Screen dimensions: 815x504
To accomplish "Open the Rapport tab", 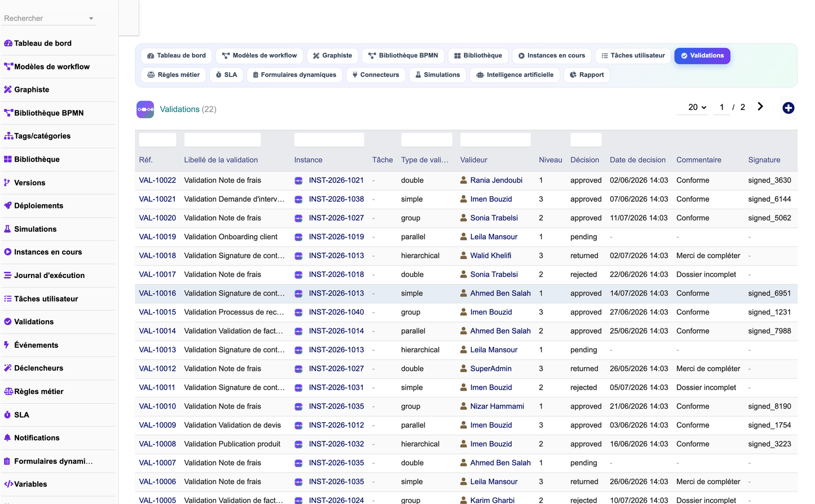I will (x=587, y=75).
